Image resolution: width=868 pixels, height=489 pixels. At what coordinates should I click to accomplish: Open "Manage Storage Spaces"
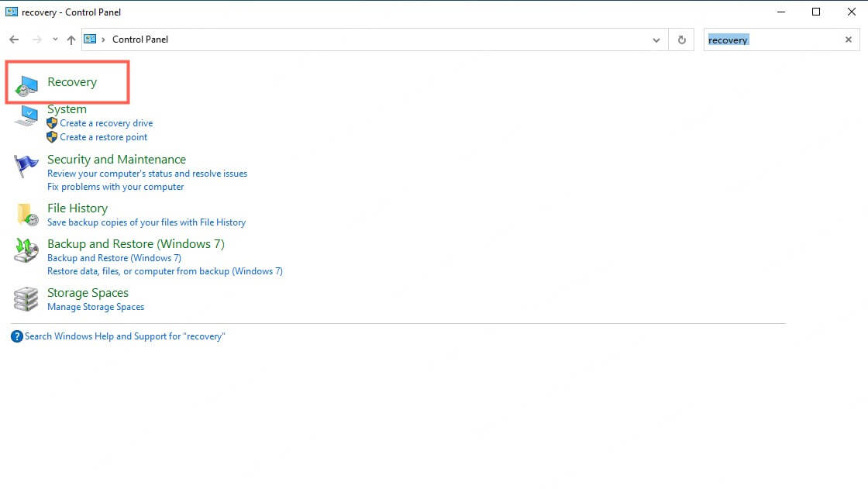coord(95,306)
